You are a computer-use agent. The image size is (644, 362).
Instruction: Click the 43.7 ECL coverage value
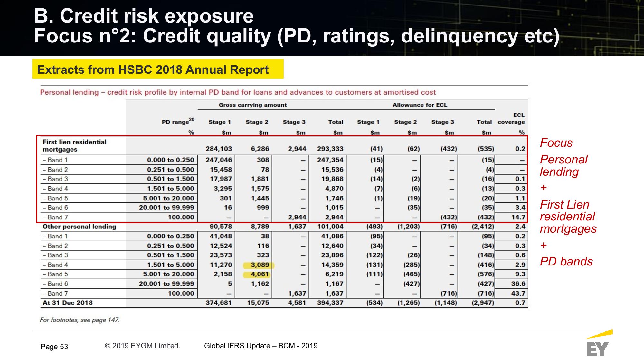[x=518, y=293]
